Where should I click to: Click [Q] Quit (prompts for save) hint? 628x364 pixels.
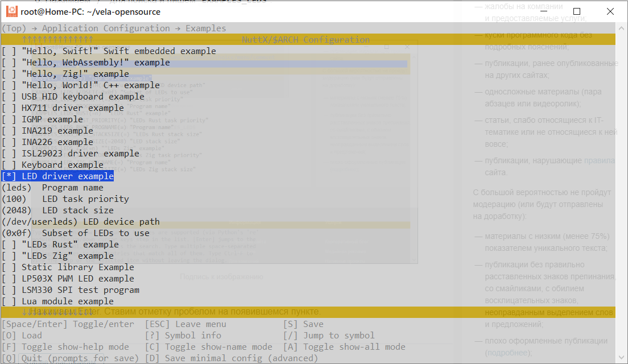click(71, 358)
